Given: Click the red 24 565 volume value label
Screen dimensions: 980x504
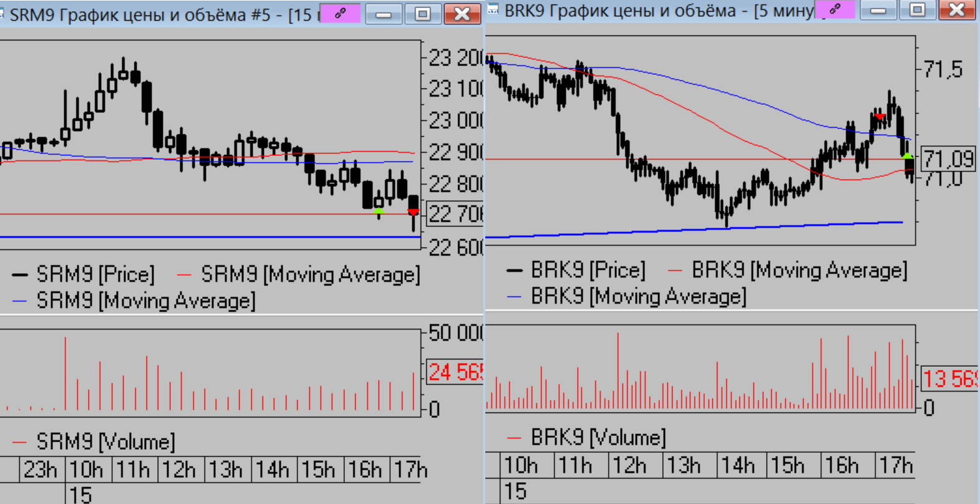Looking at the screenshot, I should (x=454, y=372).
